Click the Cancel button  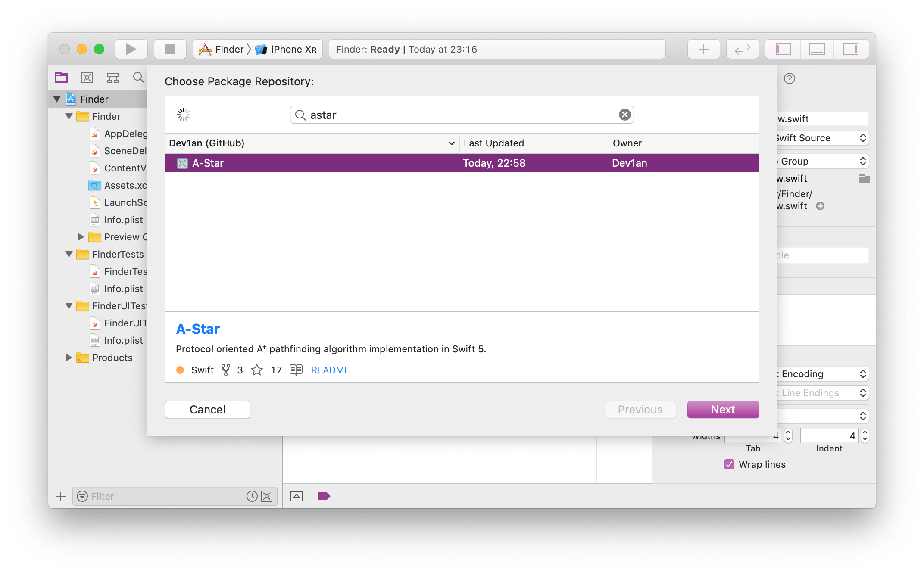tap(207, 410)
